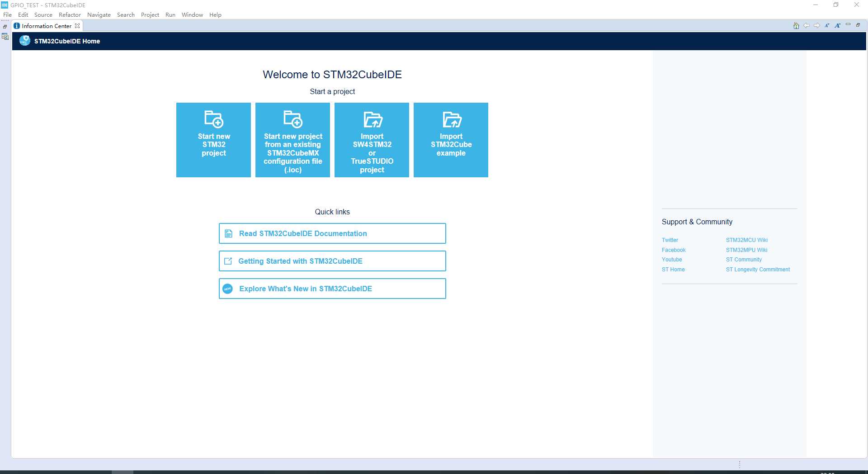Start new project from existing .ioc file
Image resolution: width=868 pixels, height=474 pixels.
[x=292, y=140]
